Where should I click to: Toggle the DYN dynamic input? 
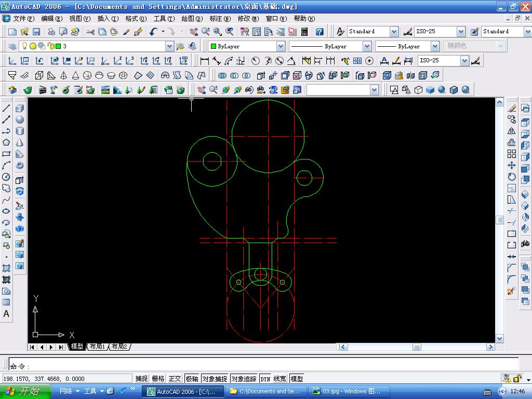point(265,379)
